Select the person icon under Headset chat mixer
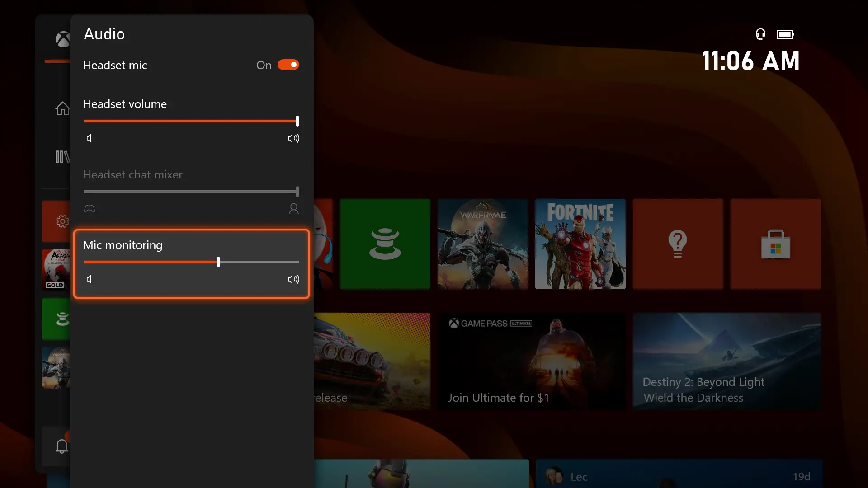 click(293, 208)
